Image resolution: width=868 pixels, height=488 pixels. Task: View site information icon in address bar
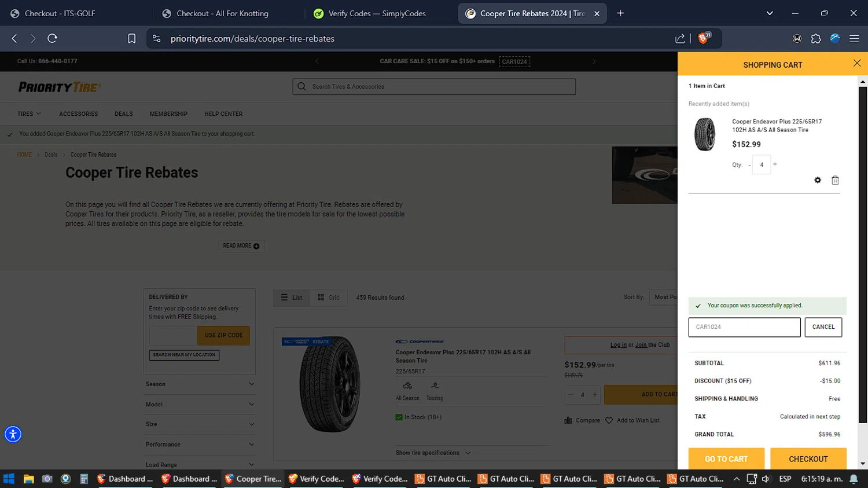point(156,38)
